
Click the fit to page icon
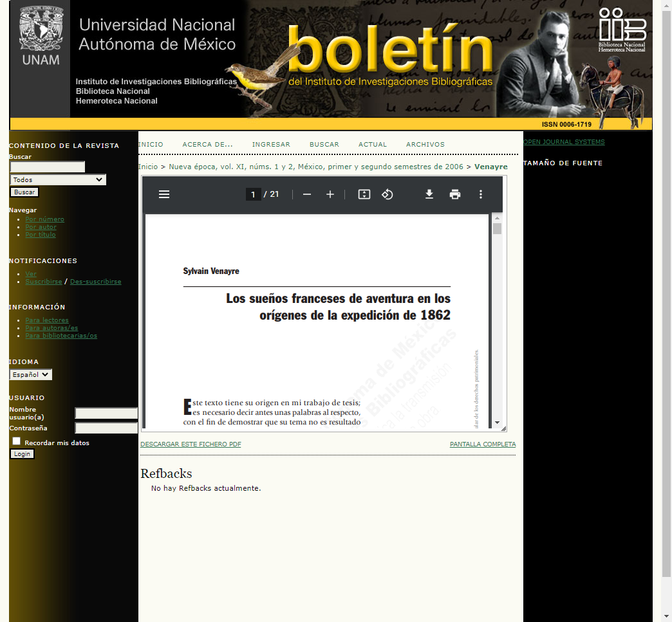(364, 194)
